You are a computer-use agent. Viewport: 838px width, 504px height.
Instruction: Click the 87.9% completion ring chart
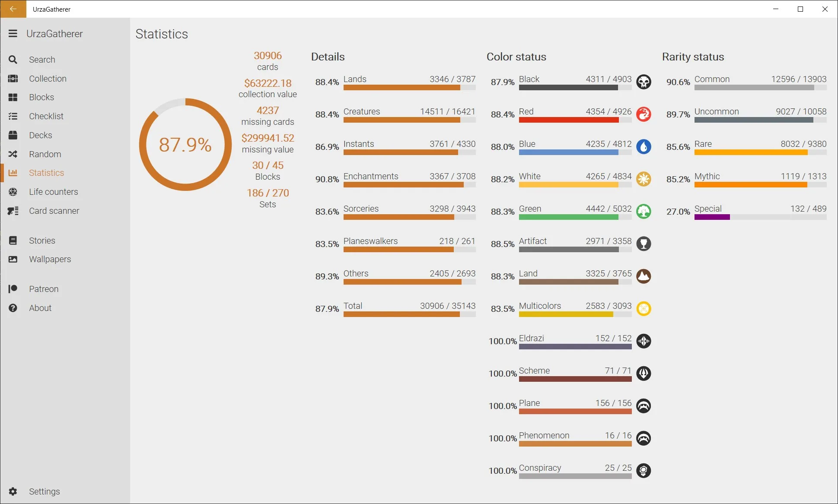185,145
